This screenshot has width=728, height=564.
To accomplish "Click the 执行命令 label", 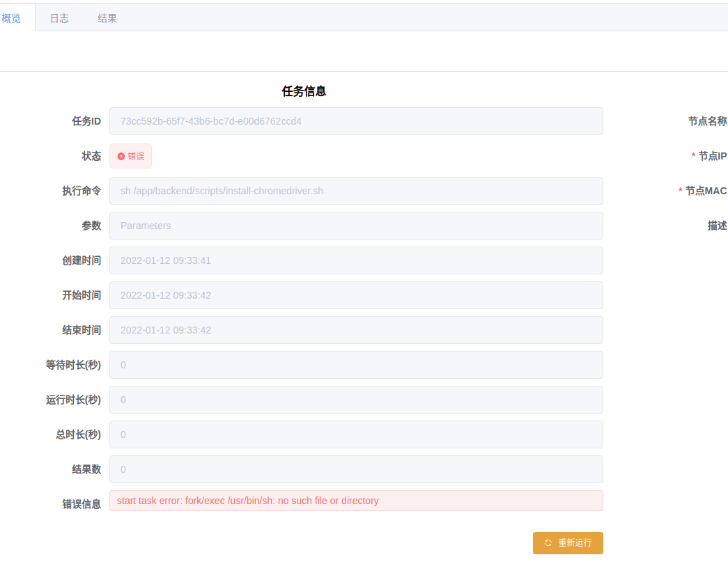I will [82, 191].
